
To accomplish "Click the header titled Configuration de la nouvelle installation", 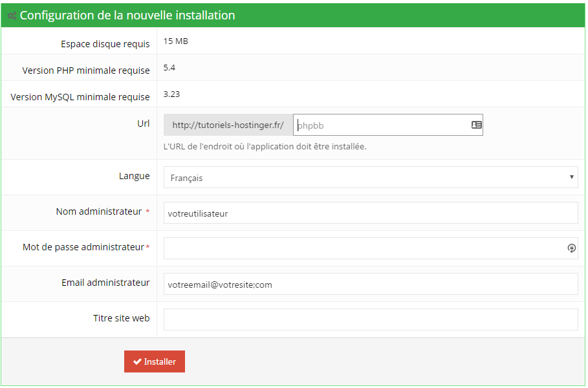I will click(129, 15).
